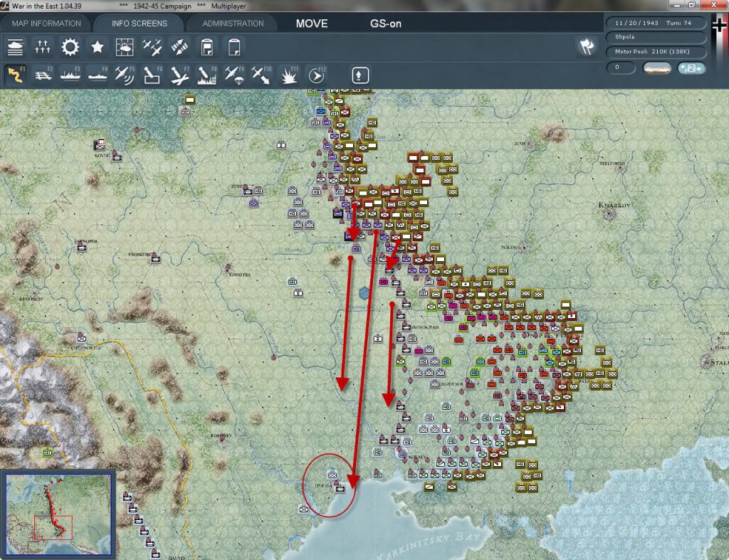Select the unit counter at Ternopol
Screen dimensions: 729x560
[82, 247]
